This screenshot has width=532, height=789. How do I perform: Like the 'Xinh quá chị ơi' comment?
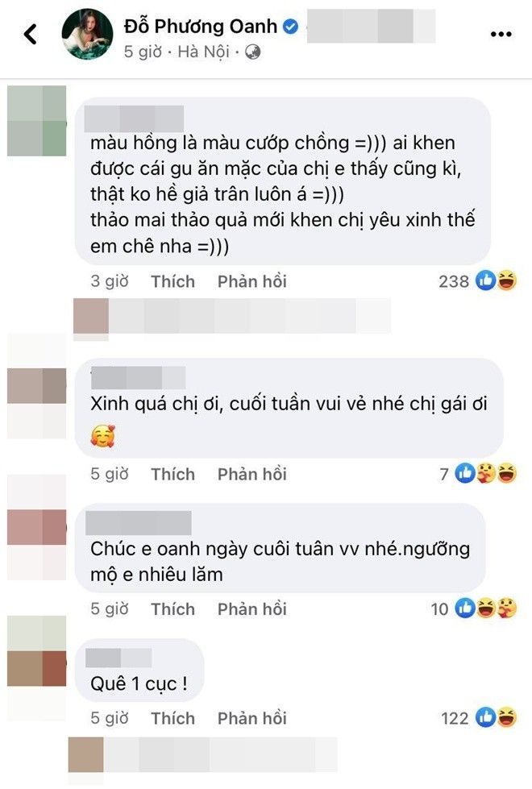pos(172,474)
